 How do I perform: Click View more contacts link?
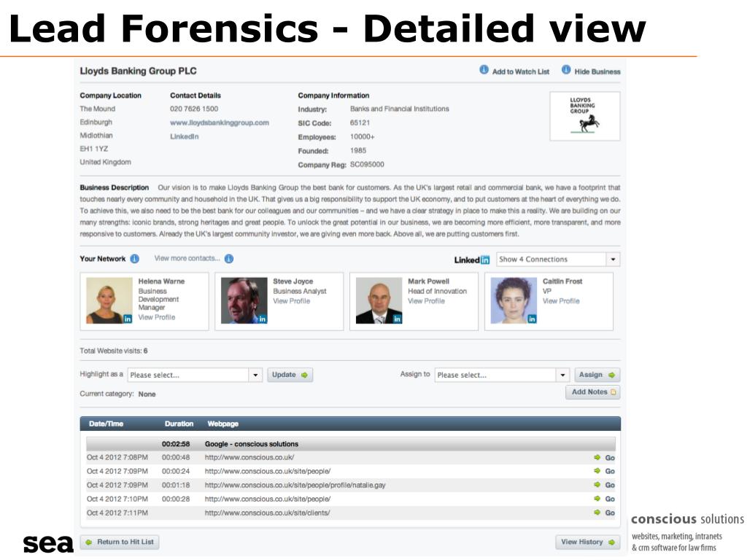click(187, 258)
